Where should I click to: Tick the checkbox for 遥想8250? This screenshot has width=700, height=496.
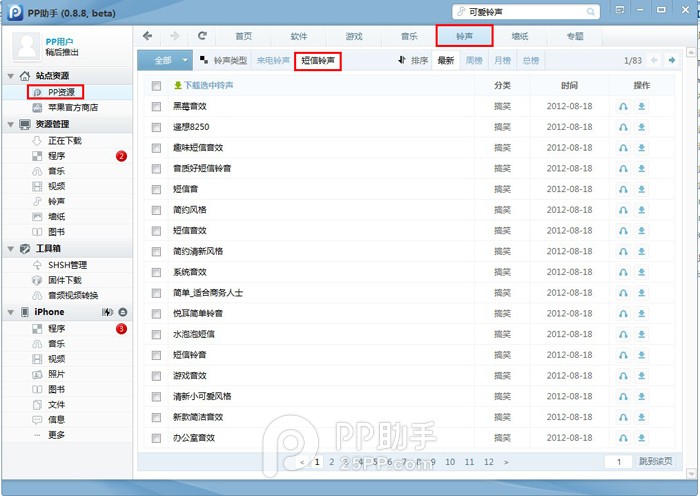click(156, 127)
